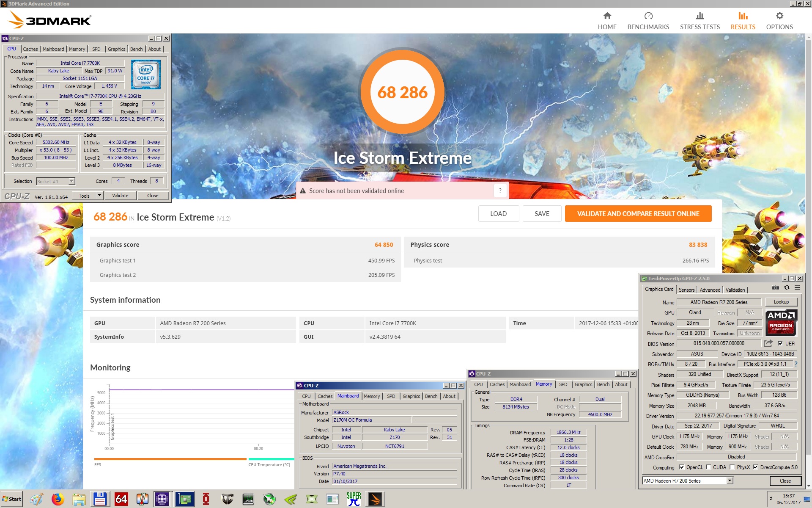Screen dimensions: 812x508
Task: Click the Graphics score 64 850 value
Action: click(x=384, y=245)
